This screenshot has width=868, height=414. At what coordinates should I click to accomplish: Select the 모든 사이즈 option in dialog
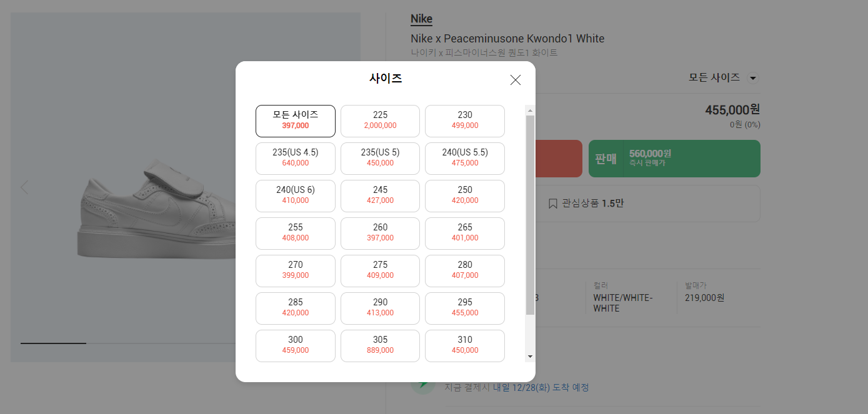point(296,121)
